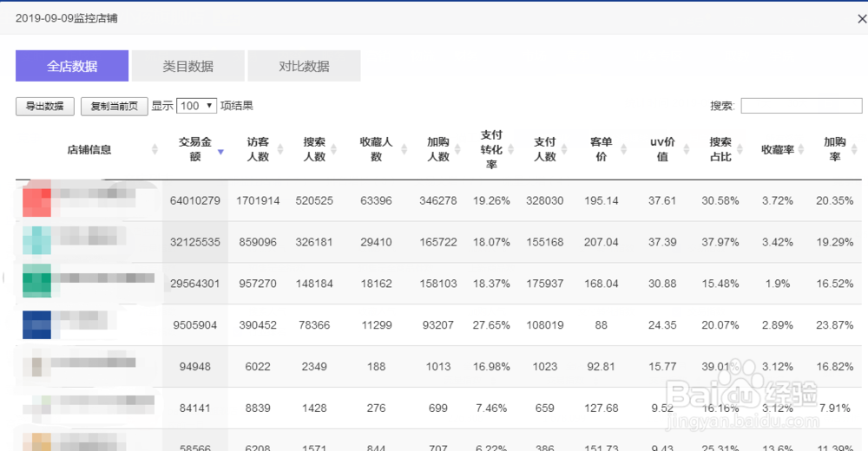
Task: Select search share 15.48%
Action: pos(720,284)
